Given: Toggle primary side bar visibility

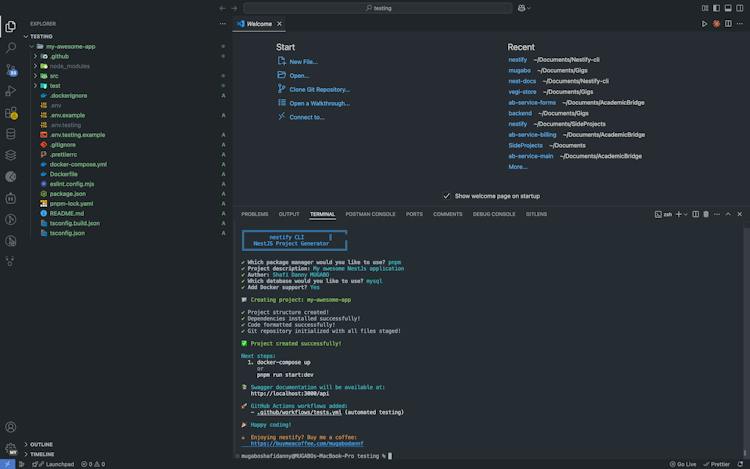Looking at the screenshot, I should 717,8.
